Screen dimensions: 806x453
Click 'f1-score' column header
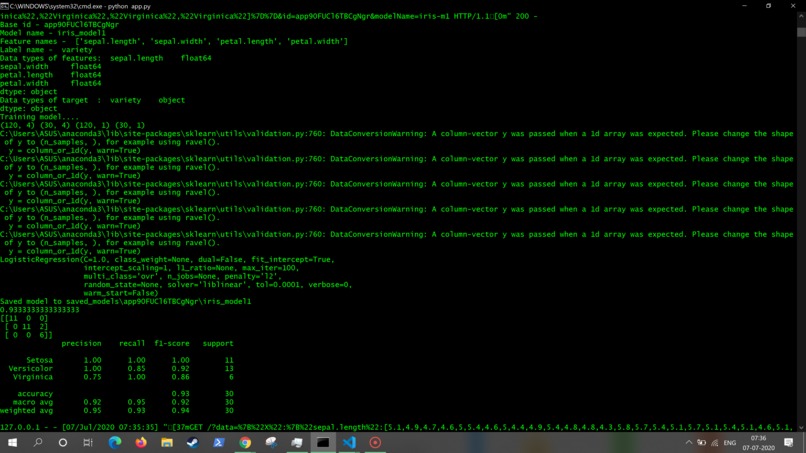pyautogui.click(x=172, y=343)
